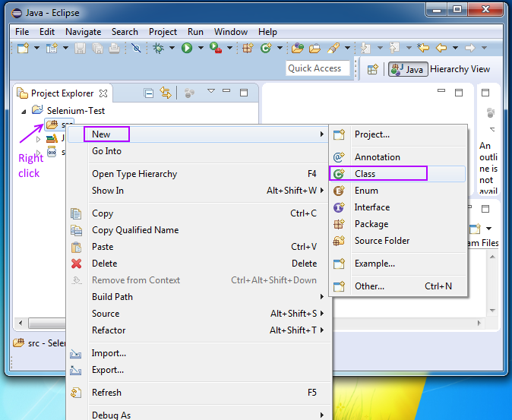512x420 pixels.
Task: Click the Debug bug icon
Action: [x=158, y=49]
